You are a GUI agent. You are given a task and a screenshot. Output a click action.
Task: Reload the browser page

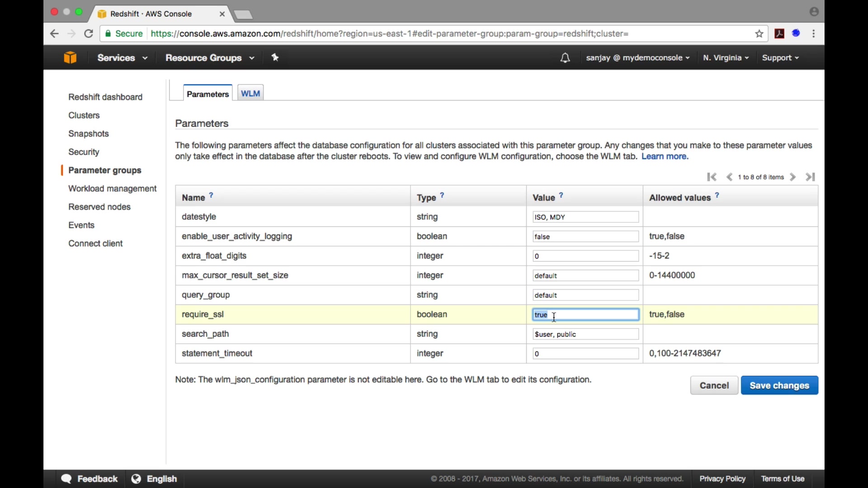[89, 34]
